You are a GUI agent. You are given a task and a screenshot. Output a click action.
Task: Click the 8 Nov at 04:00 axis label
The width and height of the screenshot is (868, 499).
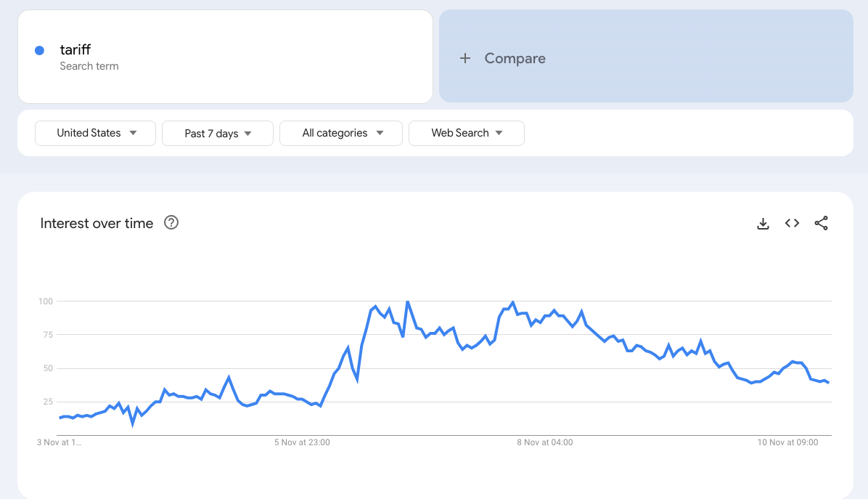[x=544, y=442]
